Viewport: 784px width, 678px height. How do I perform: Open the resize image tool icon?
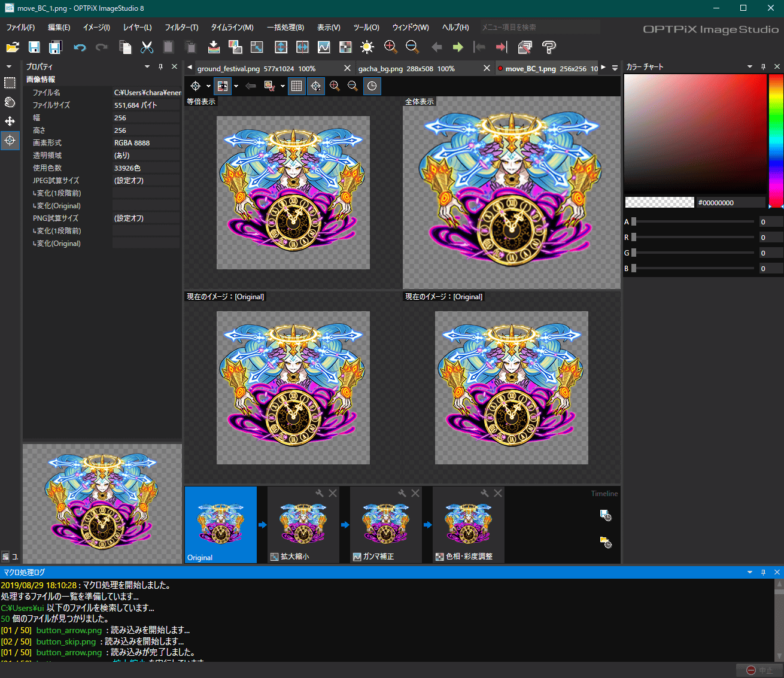coord(257,47)
